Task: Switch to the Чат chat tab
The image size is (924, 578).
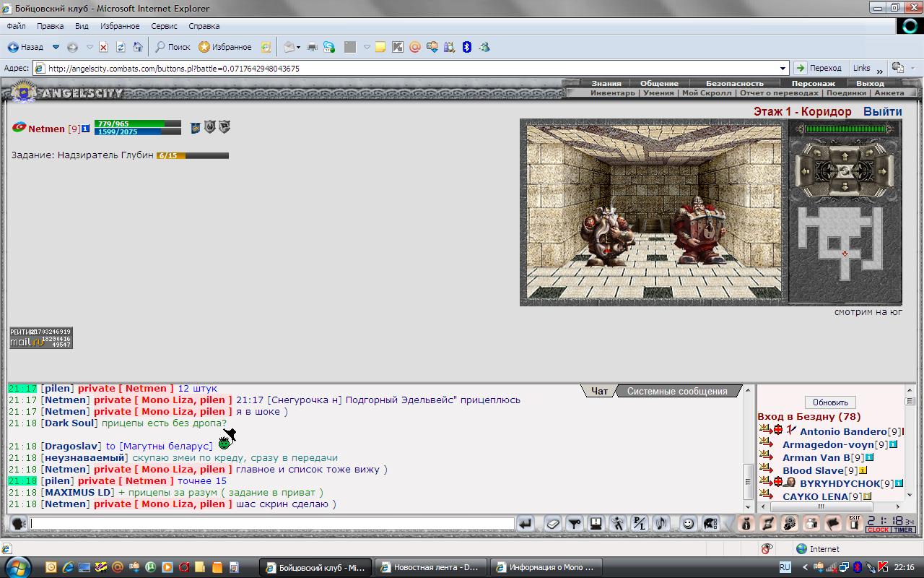Action: (599, 391)
